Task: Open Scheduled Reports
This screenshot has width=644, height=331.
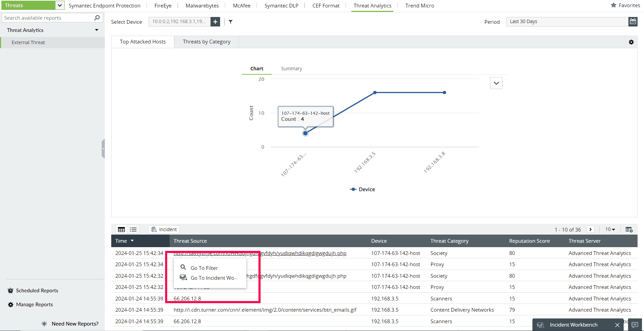Action: pos(37,290)
